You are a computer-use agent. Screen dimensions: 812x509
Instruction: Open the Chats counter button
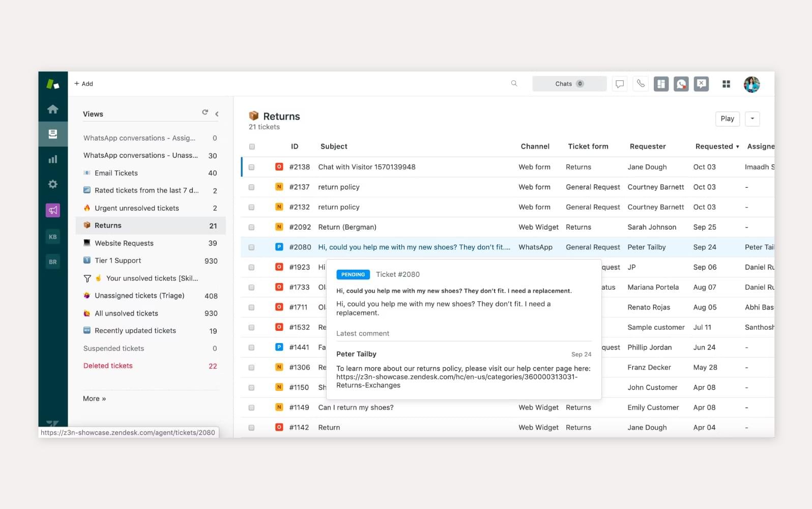coord(569,84)
